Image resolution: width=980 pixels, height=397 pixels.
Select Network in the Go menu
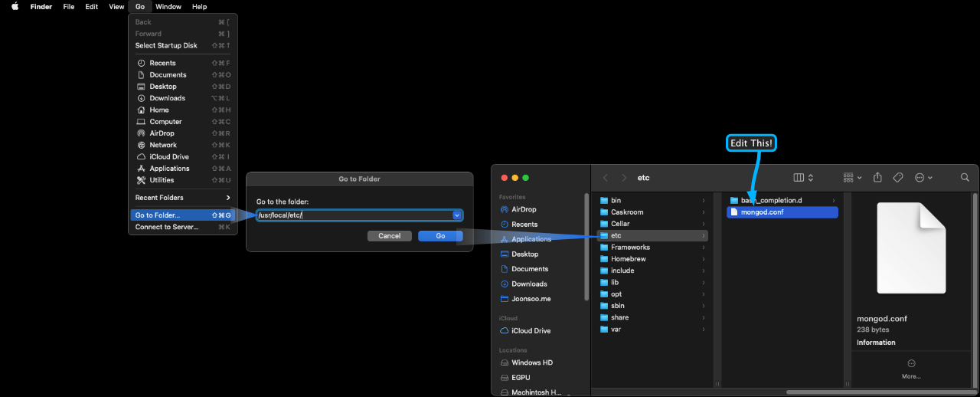(183, 145)
